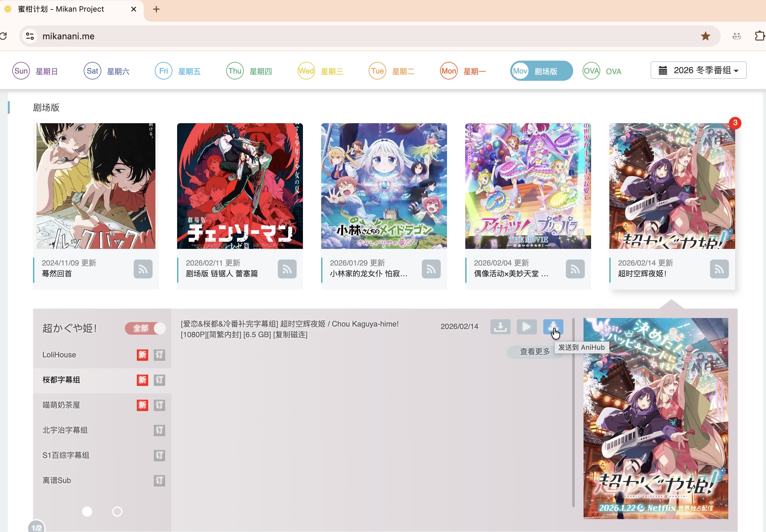Subscribe to LoliHouse with the 订 button
This screenshot has height=532, width=766.
(159, 355)
